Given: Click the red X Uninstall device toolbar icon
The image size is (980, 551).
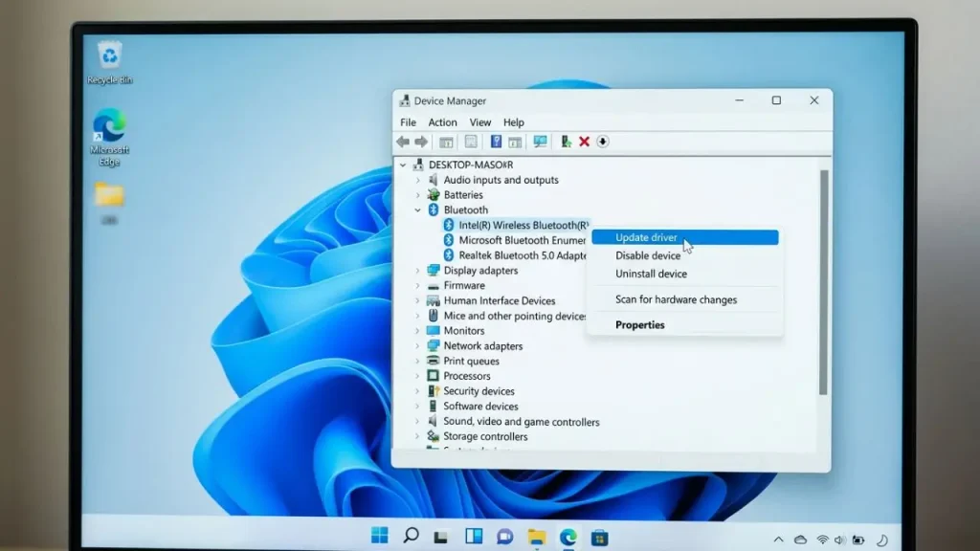Looking at the screenshot, I should point(585,142).
